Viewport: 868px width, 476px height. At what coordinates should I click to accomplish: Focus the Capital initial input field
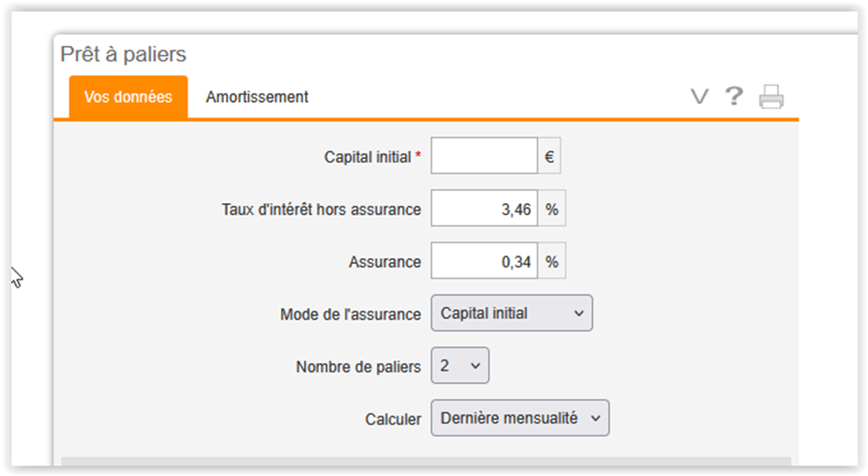tap(484, 155)
